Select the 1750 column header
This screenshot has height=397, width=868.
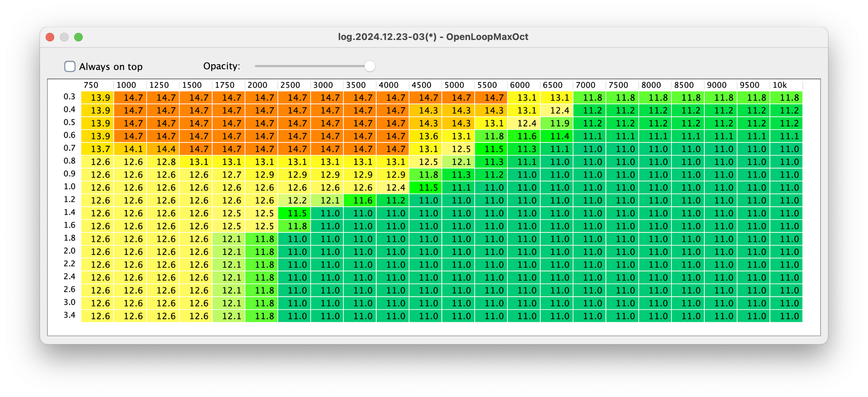coord(228,85)
